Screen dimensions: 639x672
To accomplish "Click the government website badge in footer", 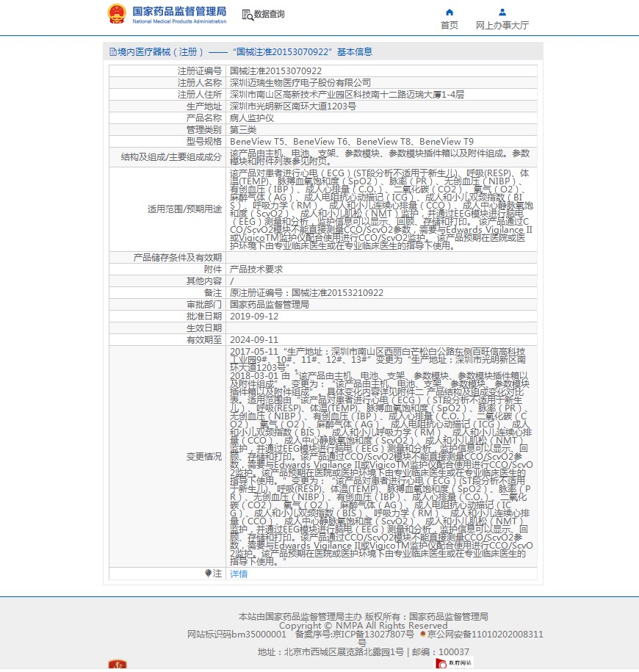I will click(x=455, y=663).
